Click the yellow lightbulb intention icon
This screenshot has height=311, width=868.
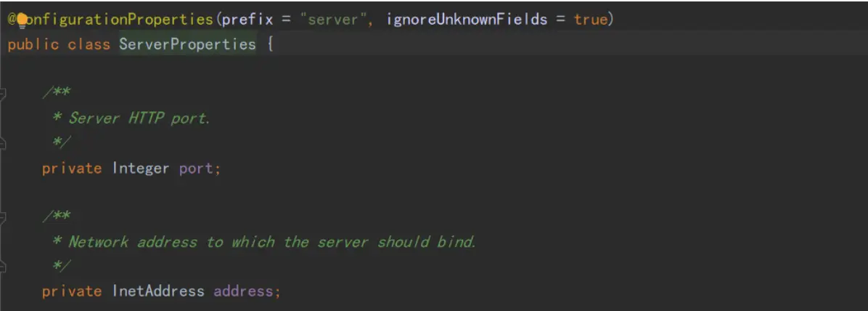coord(22,21)
